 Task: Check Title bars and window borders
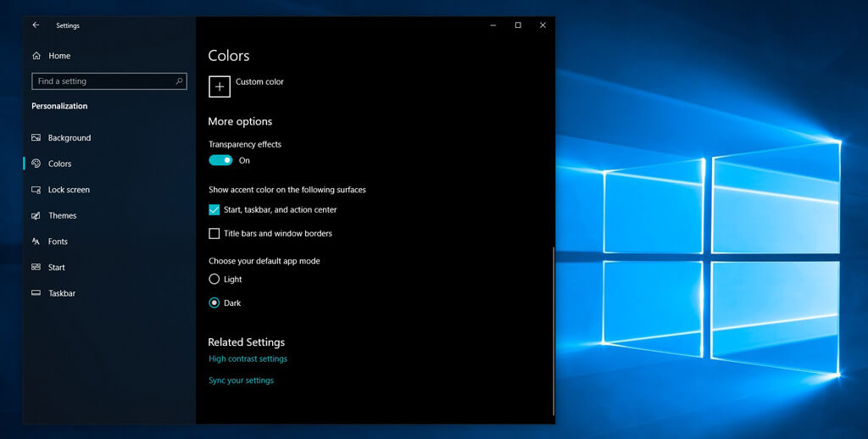pyautogui.click(x=214, y=234)
